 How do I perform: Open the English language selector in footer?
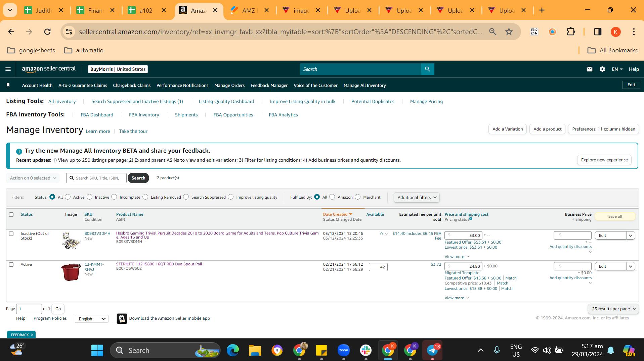pos(92,319)
